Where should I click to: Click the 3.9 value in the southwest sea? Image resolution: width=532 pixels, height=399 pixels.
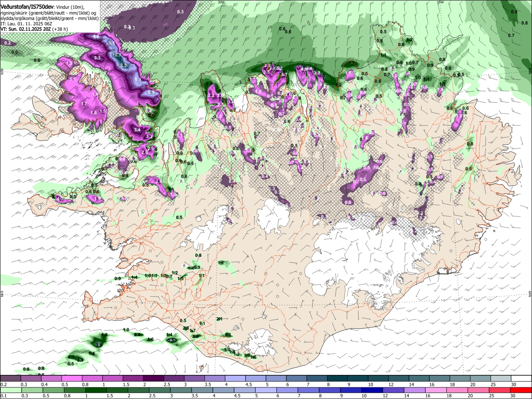tap(99, 345)
